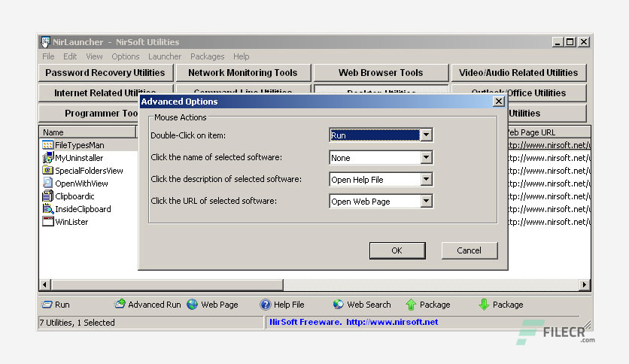
Task: Click the MyUninstaller icon in list
Action: (x=47, y=157)
